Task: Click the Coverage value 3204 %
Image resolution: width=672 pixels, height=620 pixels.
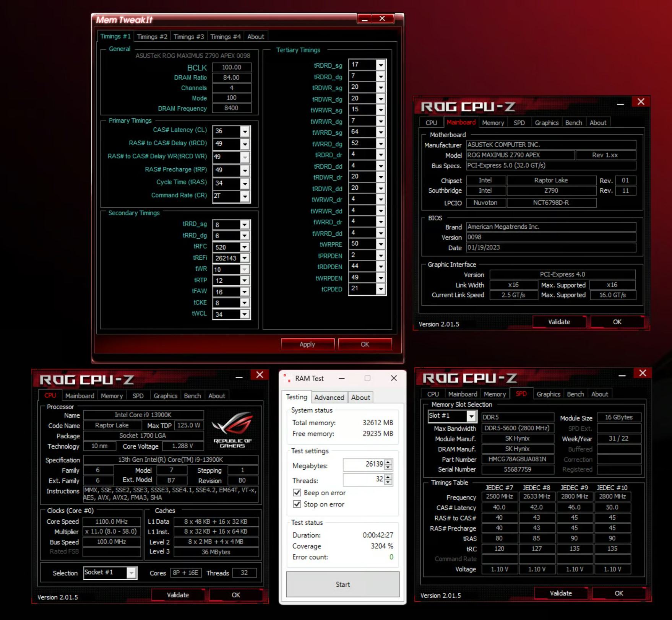Action: (x=382, y=546)
